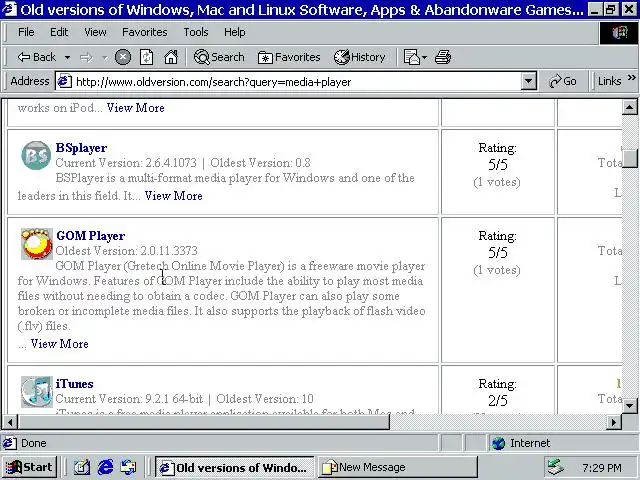Screen dimensions: 640x480
Task: Switch to the New Message taskbar window
Action: [397, 467]
